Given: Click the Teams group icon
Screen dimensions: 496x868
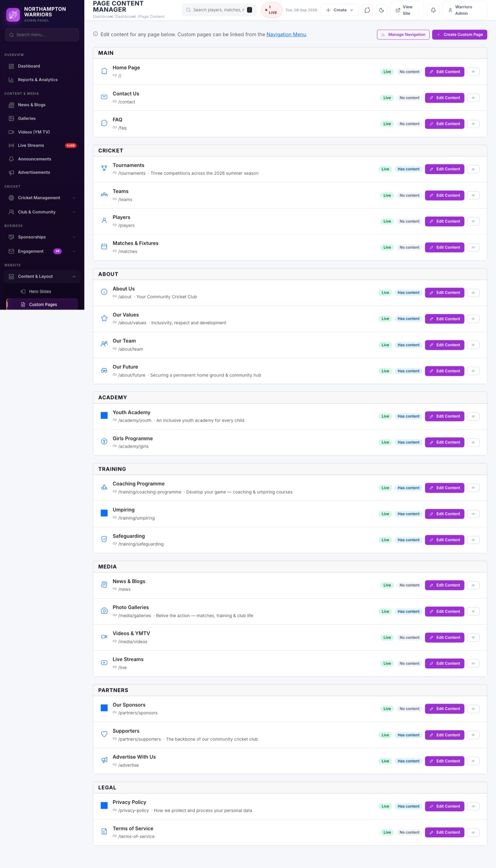Looking at the screenshot, I should 104,194.
